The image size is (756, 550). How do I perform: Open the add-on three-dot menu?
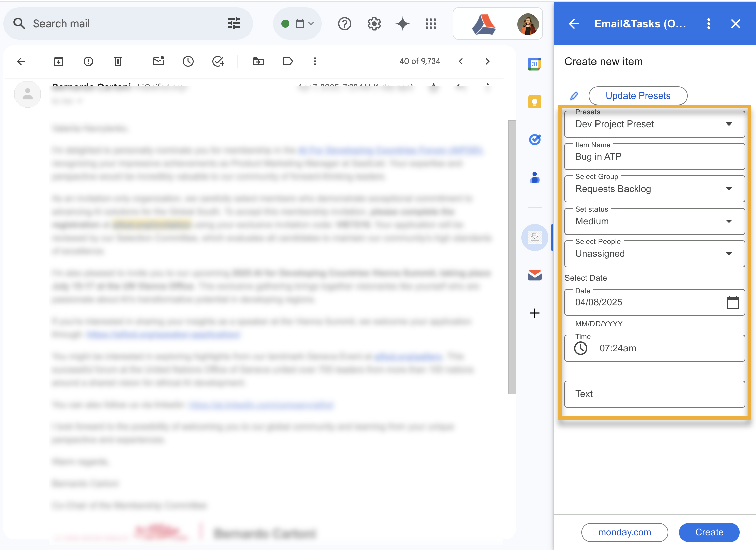click(x=708, y=24)
